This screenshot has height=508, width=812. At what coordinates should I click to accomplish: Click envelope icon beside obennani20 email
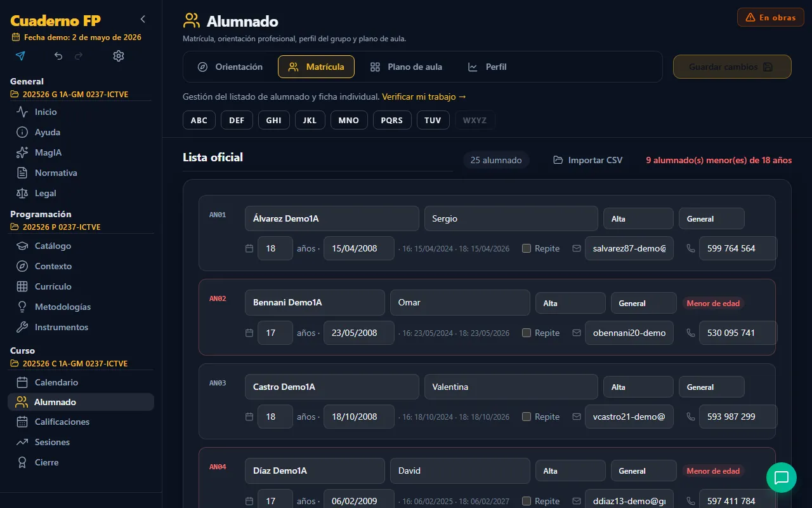pyautogui.click(x=577, y=333)
